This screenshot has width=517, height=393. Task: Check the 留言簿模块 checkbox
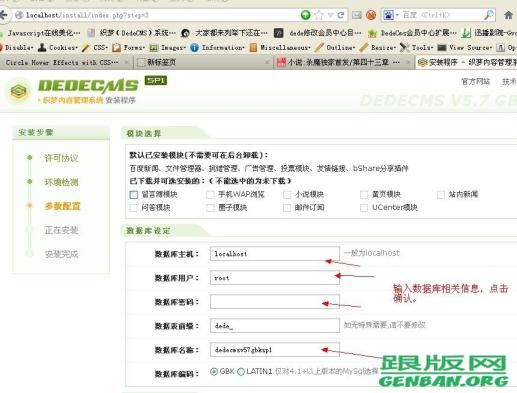pos(134,194)
